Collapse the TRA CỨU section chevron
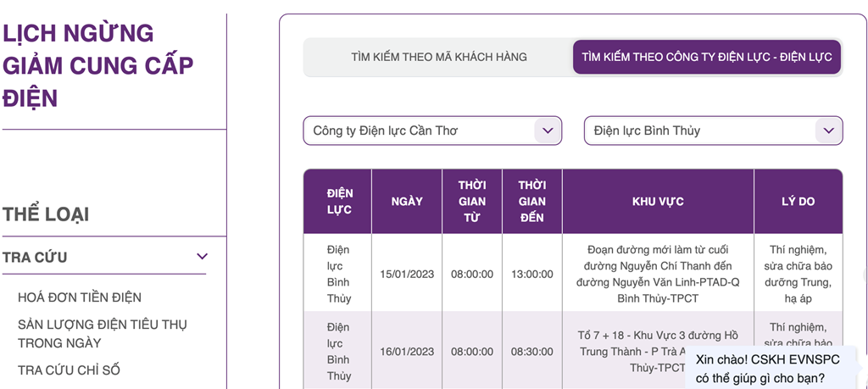 (x=202, y=257)
